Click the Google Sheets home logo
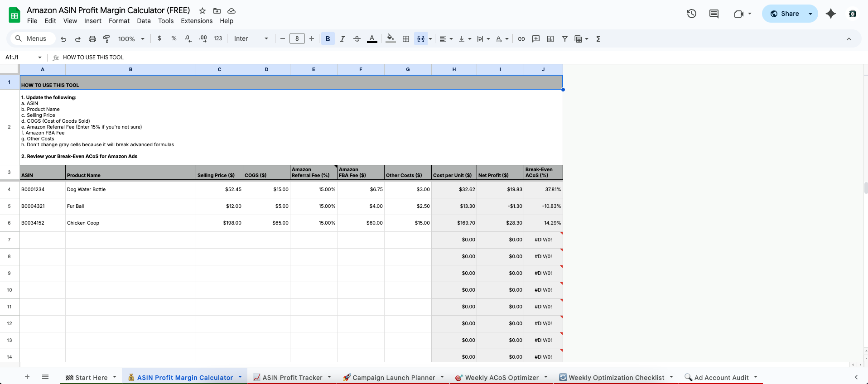The height and width of the screenshot is (384, 868). 14,15
